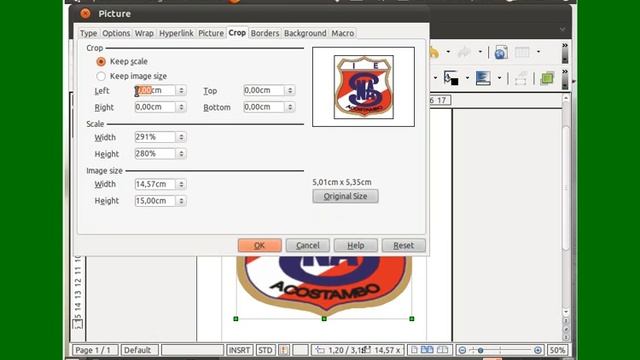The width and height of the screenshot is (640, 360).
Task: Click the bottom-center green selection handle
Action: click(x=324, y=319)
